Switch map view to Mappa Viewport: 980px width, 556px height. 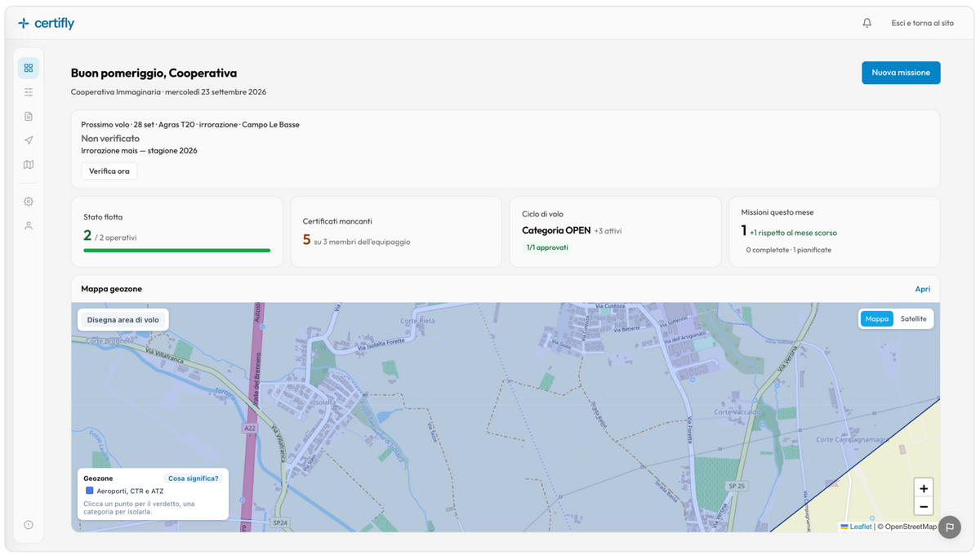(877, 319)
